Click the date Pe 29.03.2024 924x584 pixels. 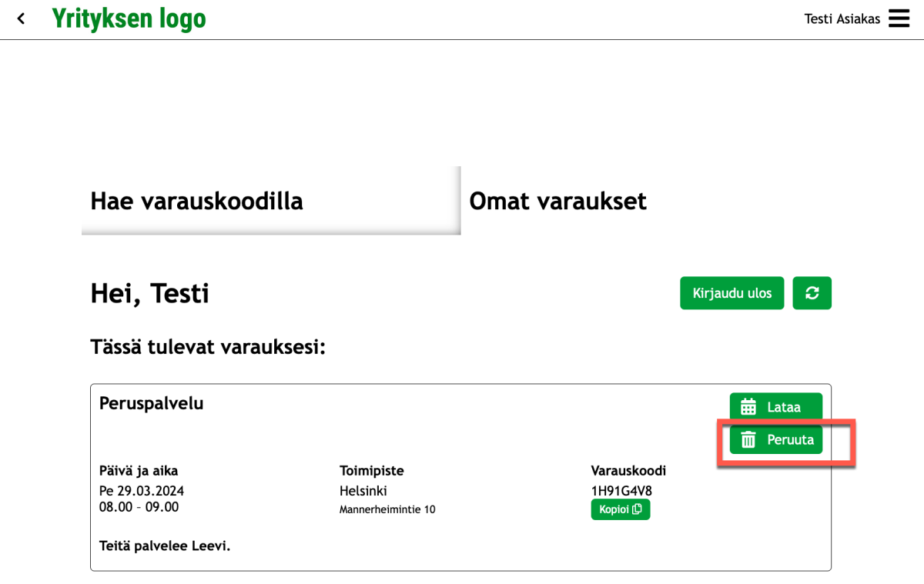click(142, 491)
